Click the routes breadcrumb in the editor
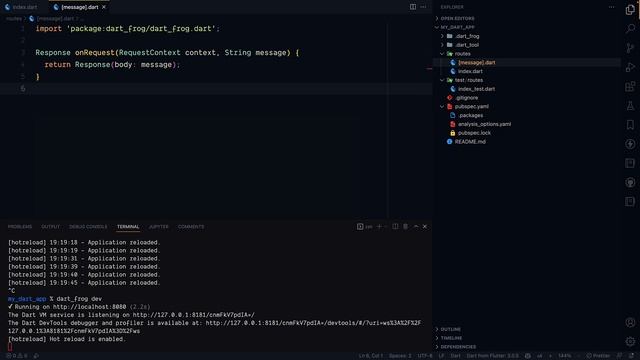The width and height of the screenshot is (640, 360). click(x=13, y=18)
